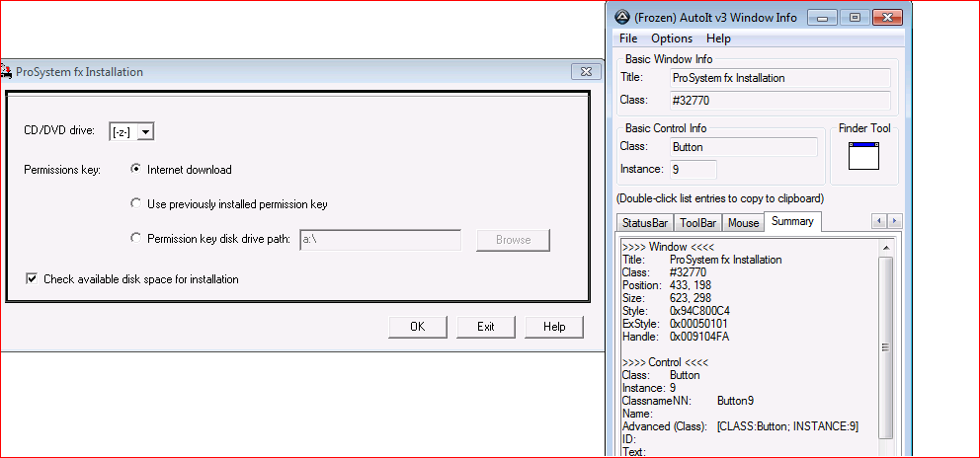Close the ProSystem fx Installation dialog
Viewport: 980px width, 458px height.
[586, 72]
